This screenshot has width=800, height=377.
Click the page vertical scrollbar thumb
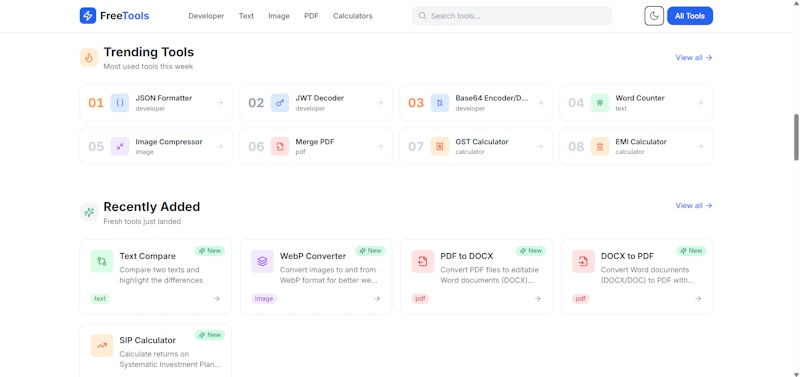click(x=796, y=137)
